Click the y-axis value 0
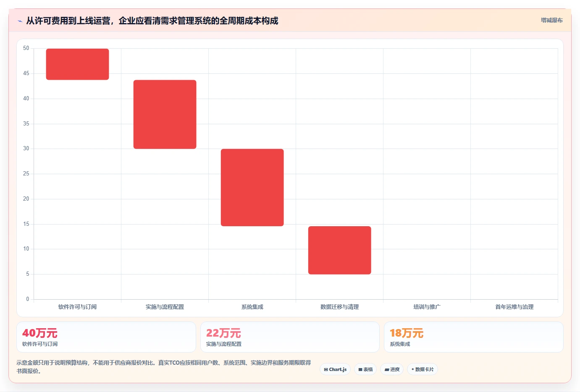The height and width of the screenshot is (392, 580). tap(28, 299)
